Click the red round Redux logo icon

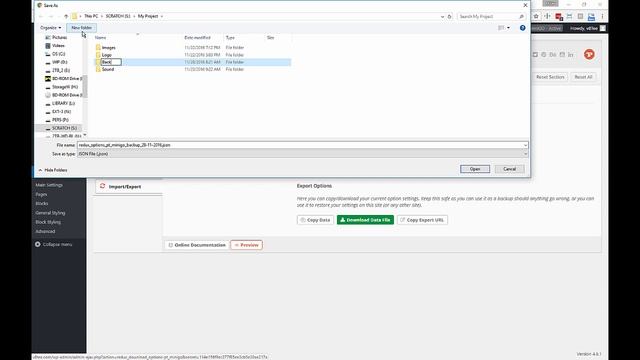(x=589, y=54)
